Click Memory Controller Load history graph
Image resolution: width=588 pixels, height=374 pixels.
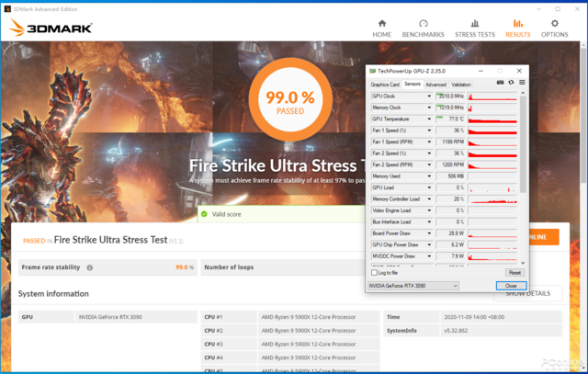click(x=492, y=199)
